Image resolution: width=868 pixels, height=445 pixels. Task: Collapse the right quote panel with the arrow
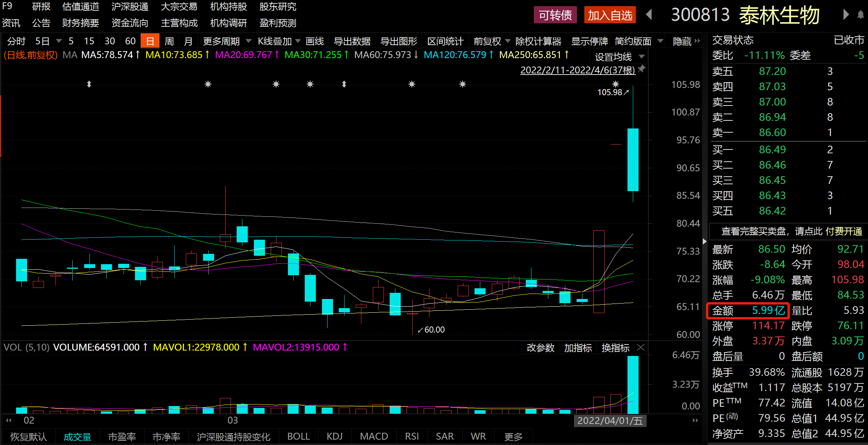coord(704,241)
